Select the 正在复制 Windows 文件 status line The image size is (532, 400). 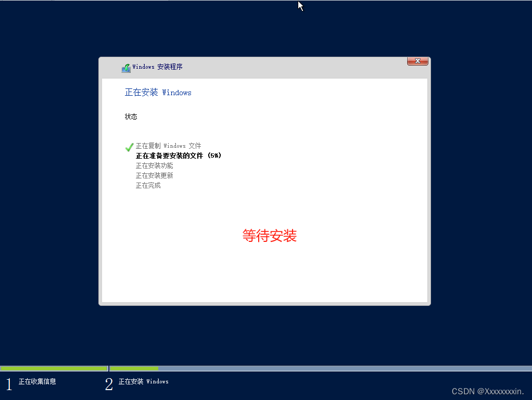(168, 146)
